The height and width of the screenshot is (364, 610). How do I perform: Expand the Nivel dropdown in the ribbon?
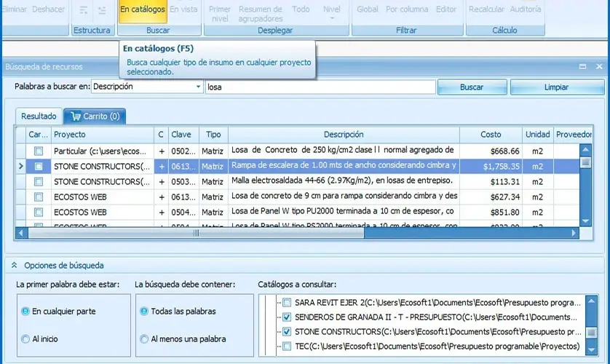331,14
